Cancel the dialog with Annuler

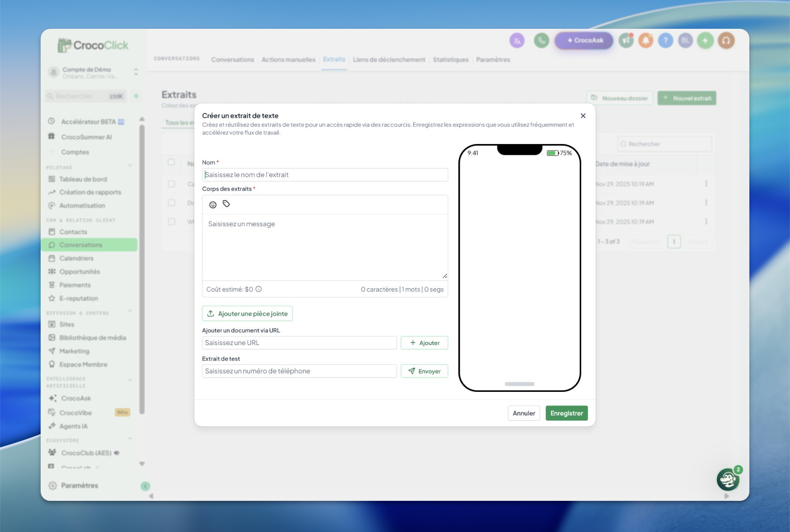[x=524, y=413]
